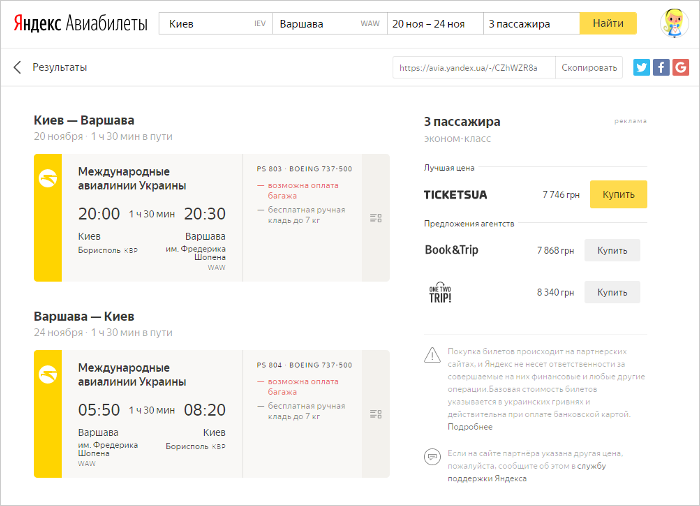Screen dimensions: 700x506
Task: Click UIA airline logo on Warsaw–Kyiv flight
Action: 48,375
